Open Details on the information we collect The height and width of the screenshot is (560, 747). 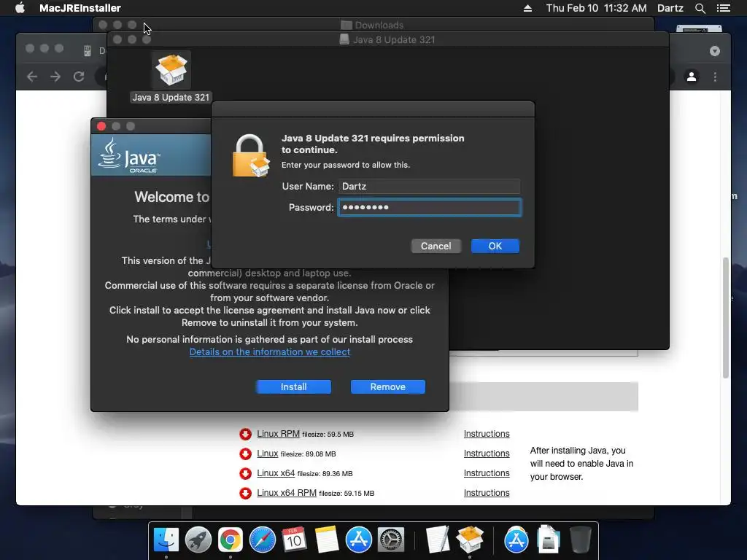(270, 352)
